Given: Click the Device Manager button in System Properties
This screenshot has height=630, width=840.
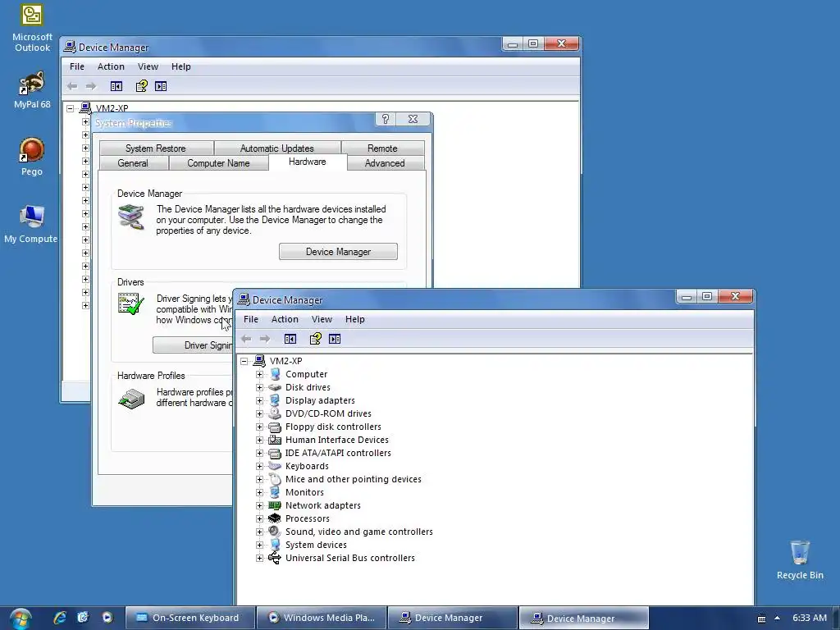Looking at the screenshot, I should [338, 252].
